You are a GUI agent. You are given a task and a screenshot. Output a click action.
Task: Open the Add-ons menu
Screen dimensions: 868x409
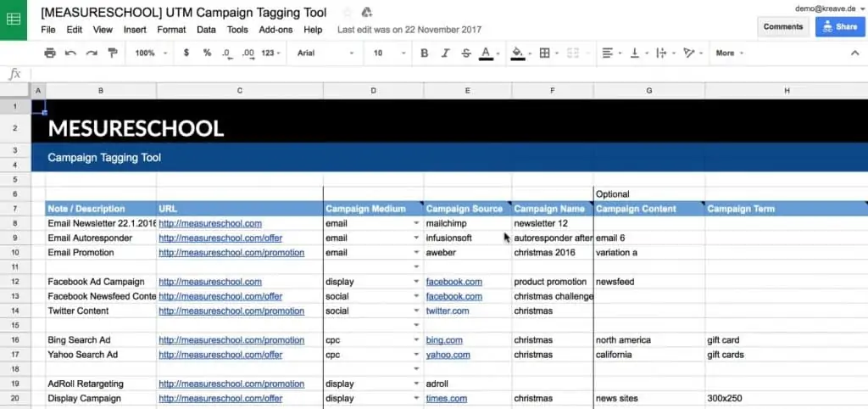pos(275,30)
